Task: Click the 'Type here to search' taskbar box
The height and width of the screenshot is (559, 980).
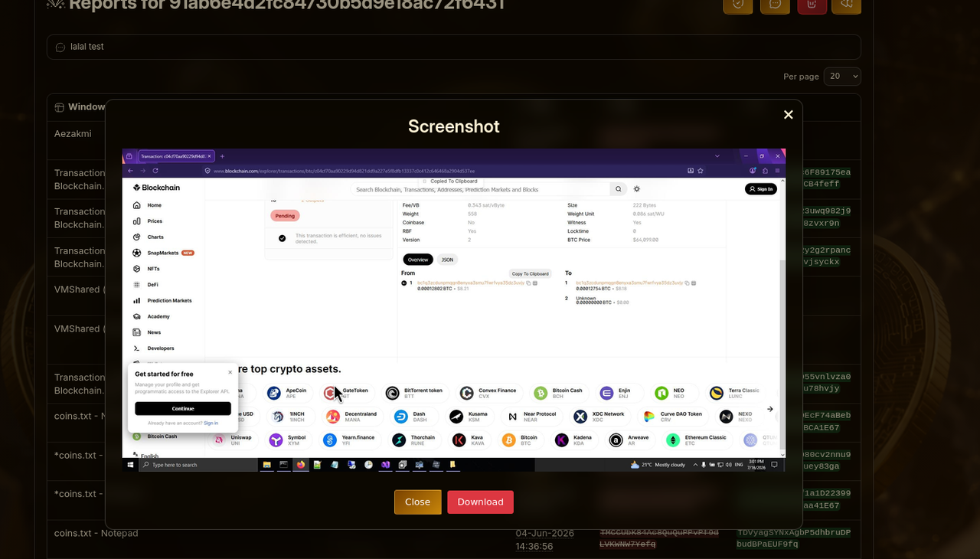Action: (x=198, y=465)
